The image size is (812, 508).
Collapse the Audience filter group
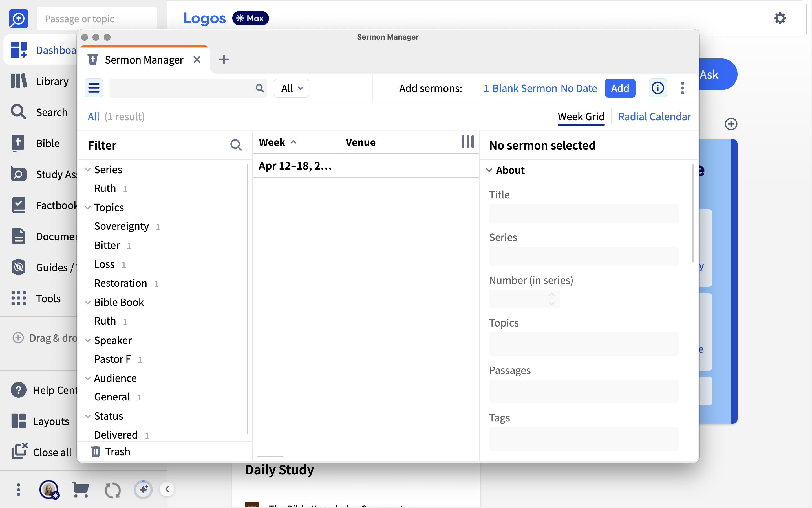tap(88, 378)
